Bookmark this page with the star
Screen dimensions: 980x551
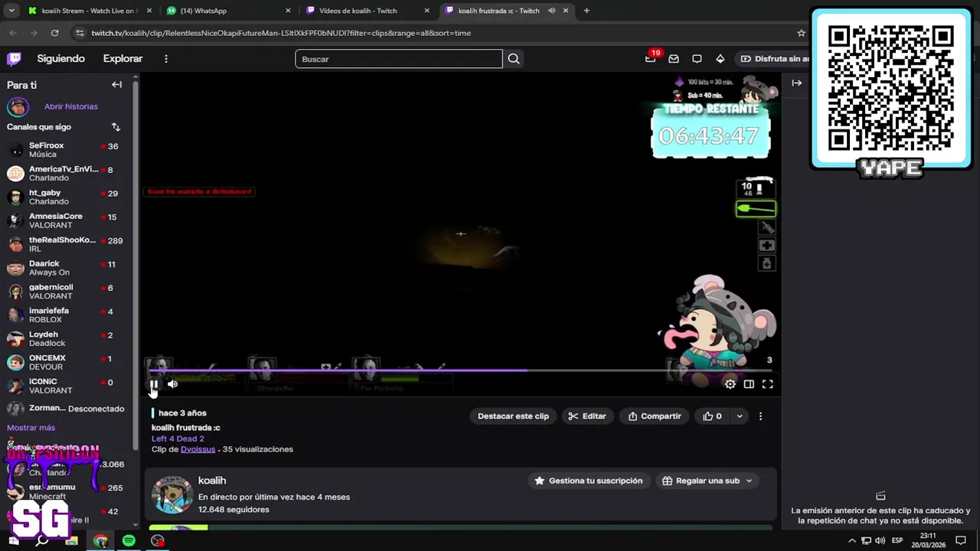(801, 33)
